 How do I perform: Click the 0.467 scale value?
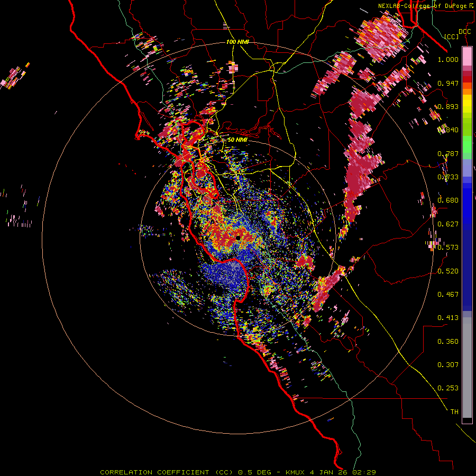[x=448, y=295]
